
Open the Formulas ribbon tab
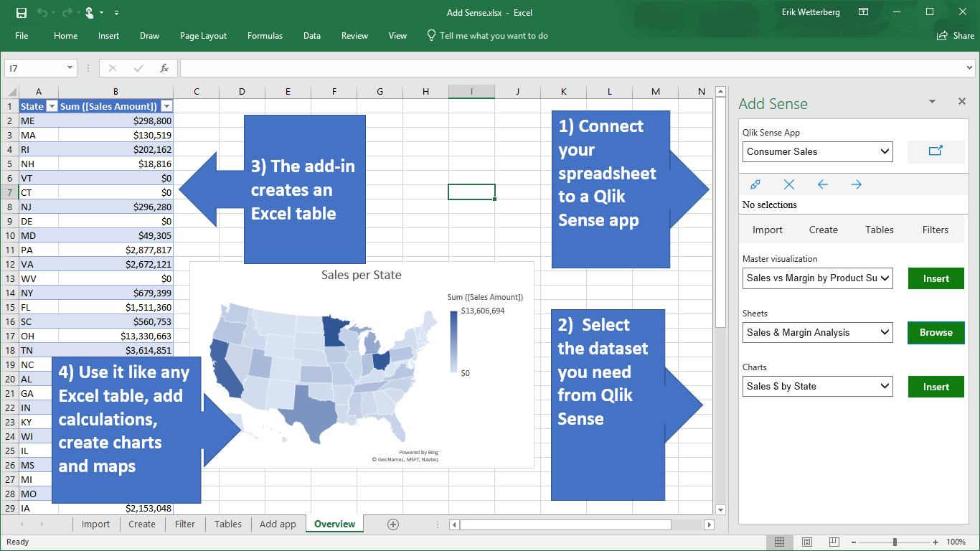point(265,36)
